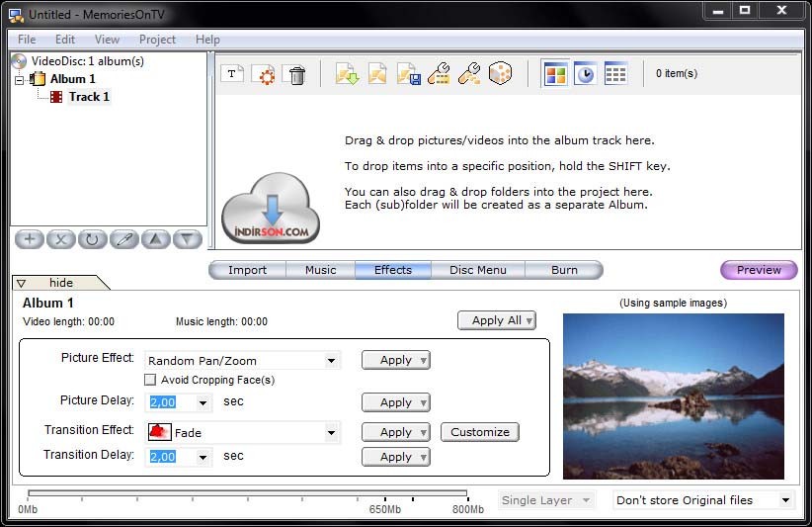Switch to the Disc Menu tab

click(x=478, y=270)
